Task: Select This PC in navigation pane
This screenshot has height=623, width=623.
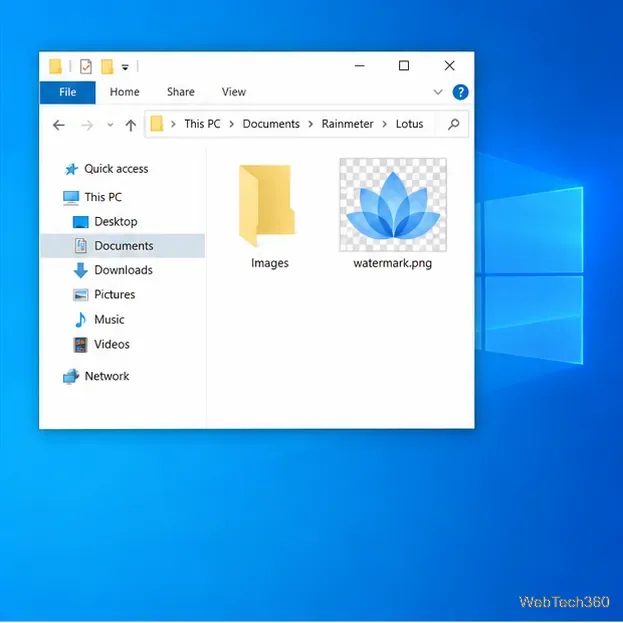Action: [103, 197]
